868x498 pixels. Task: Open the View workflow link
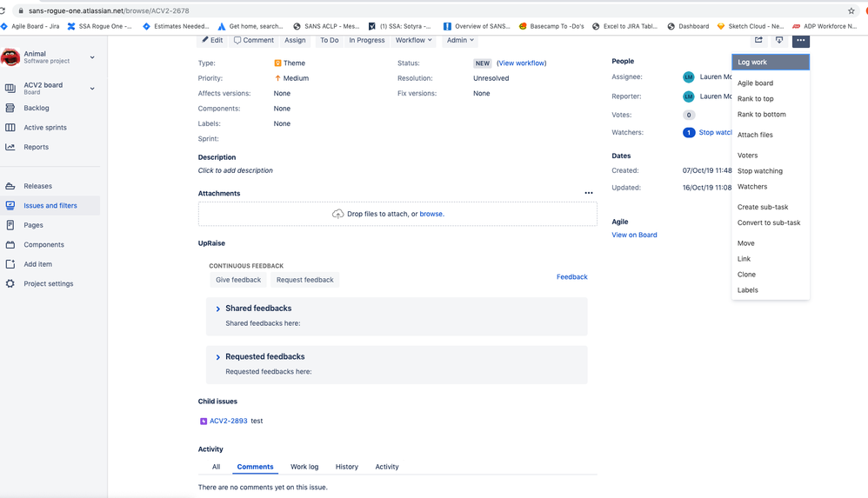tap(522, 63)
